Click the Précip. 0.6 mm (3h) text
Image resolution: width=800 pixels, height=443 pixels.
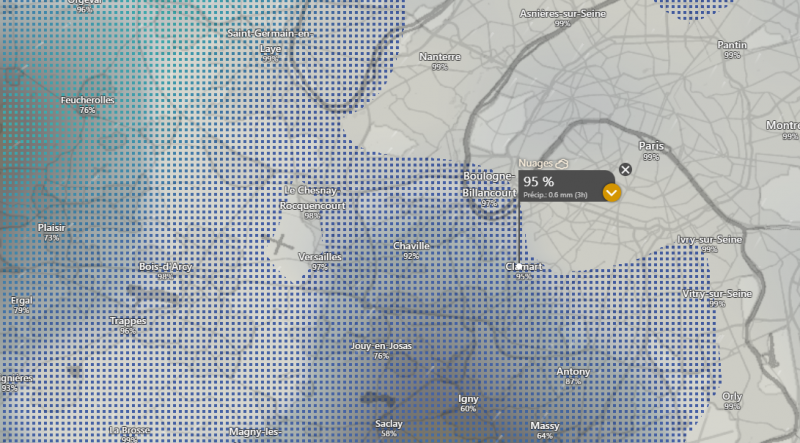click(x=555, y=195)
